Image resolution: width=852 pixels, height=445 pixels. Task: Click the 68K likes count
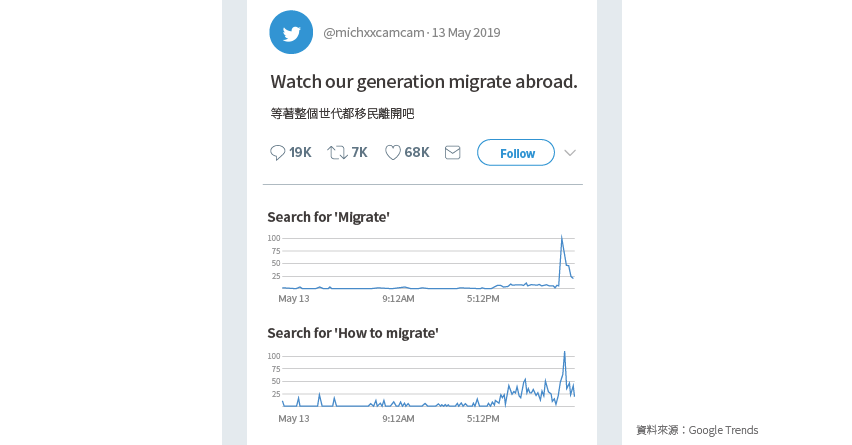[417, 153]
